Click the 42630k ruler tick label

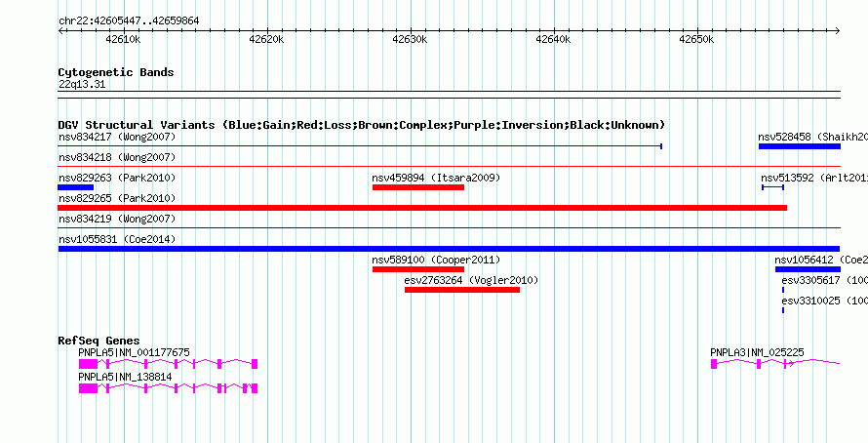coord(410,40)
